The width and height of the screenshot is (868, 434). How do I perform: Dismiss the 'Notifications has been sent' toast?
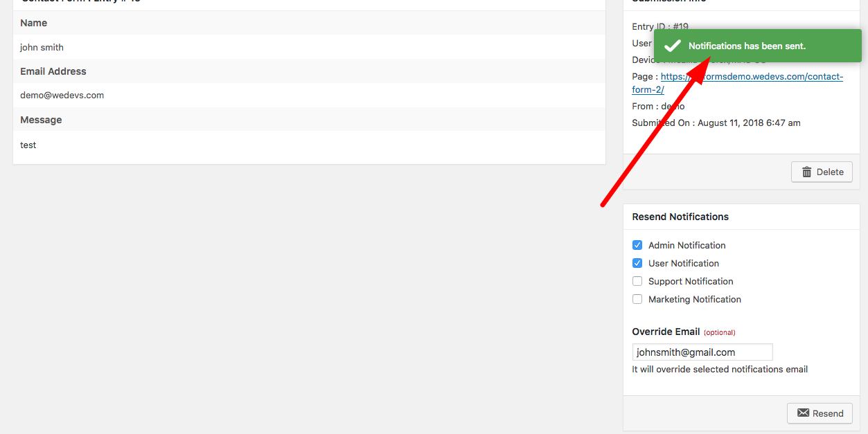pyautogui.click(x=756, y=46)
